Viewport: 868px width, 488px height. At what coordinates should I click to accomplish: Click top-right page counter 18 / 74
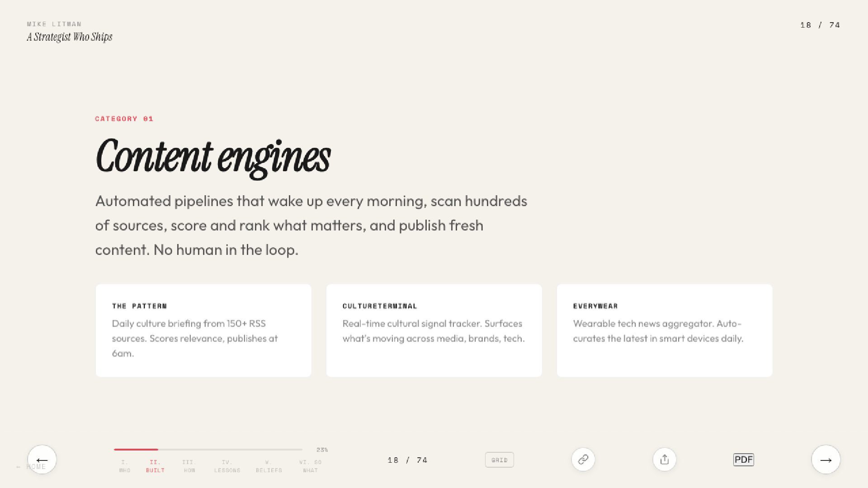point(820,25)
